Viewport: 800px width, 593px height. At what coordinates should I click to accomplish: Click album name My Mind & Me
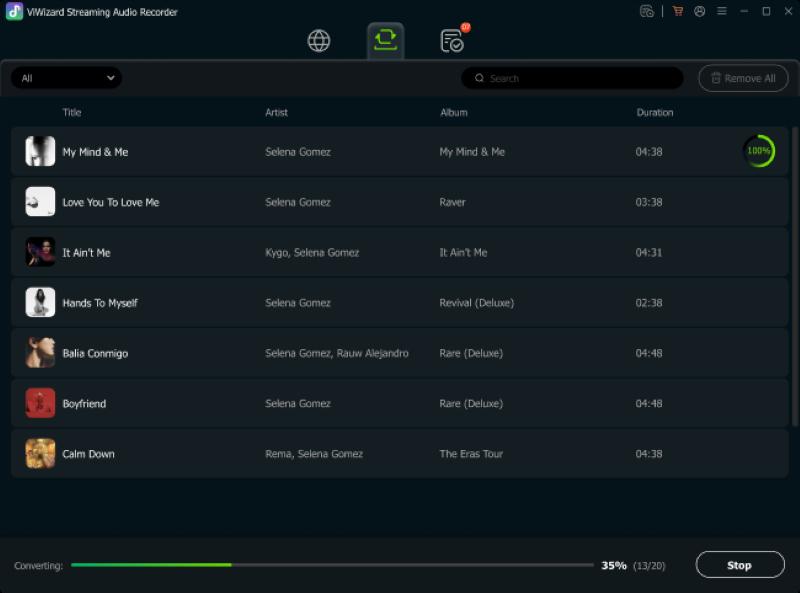tap(472, 152)
